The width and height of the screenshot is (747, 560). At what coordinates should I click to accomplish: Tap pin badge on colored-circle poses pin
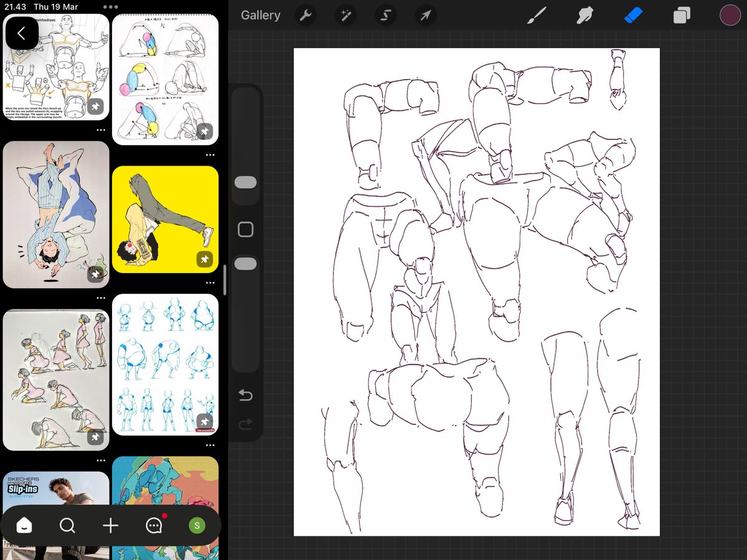point(204,131)
